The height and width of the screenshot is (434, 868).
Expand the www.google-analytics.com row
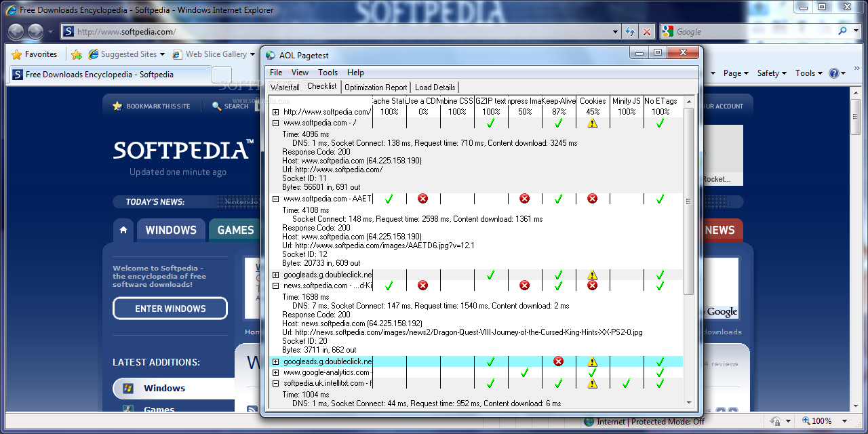pyautogui.click(x=276, y=372)
